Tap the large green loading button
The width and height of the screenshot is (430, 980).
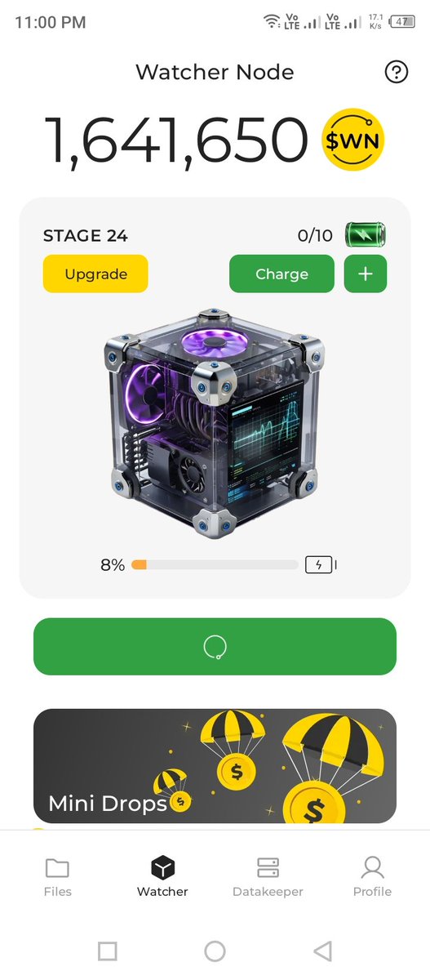(x=215, y=647)
